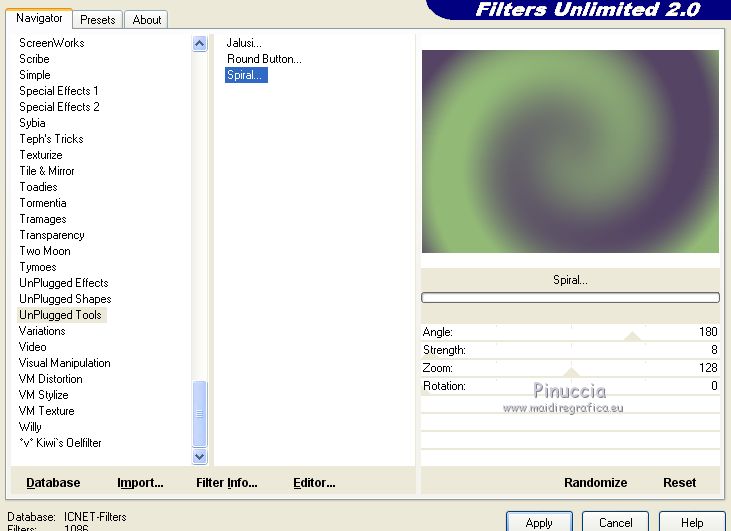Select highlighted UnPlugged Tools category
Viewport: 731px width, 531px height.
point(61,315)
